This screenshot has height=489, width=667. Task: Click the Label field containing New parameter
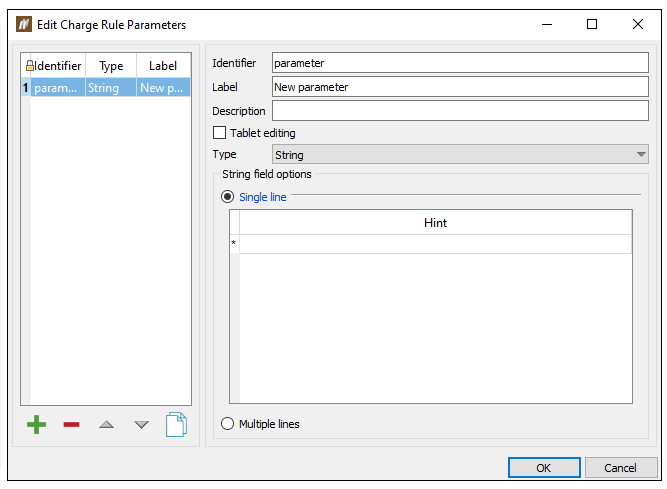[460, 87]
